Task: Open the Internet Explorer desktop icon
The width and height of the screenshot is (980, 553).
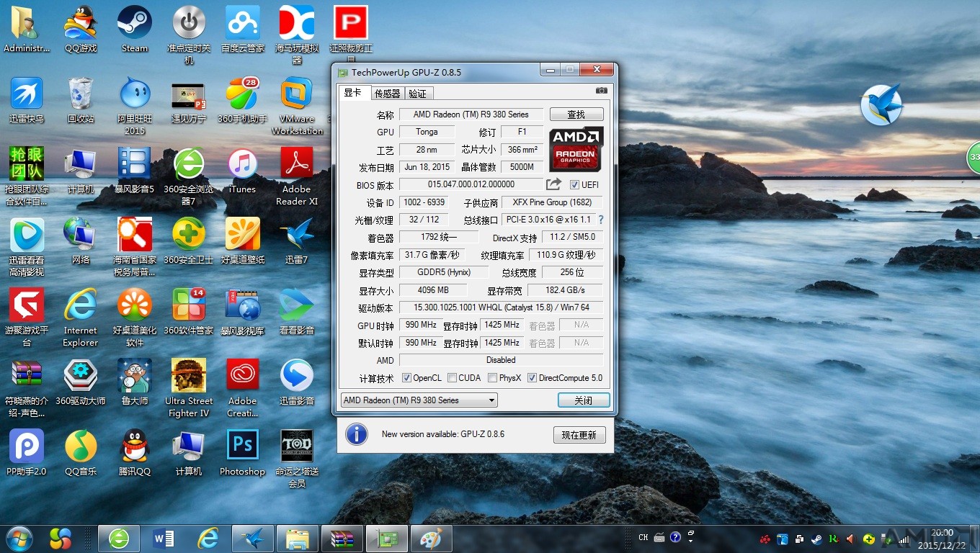Action: [81, 318]
